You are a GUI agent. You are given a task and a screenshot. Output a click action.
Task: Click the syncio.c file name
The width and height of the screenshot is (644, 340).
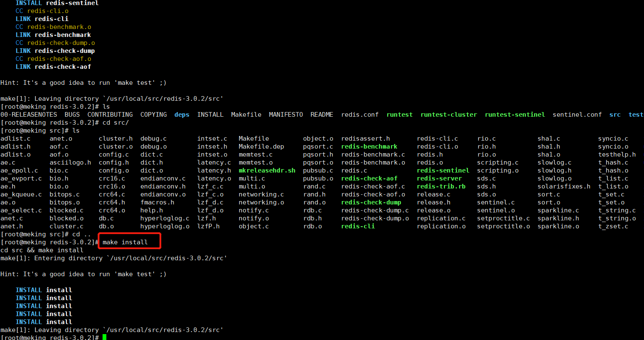pyautogui.click(x=613, y=139)
